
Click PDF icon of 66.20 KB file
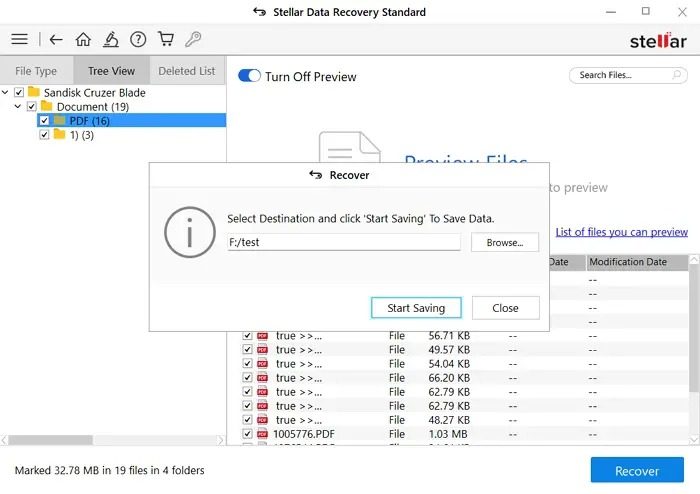(262, 378)
